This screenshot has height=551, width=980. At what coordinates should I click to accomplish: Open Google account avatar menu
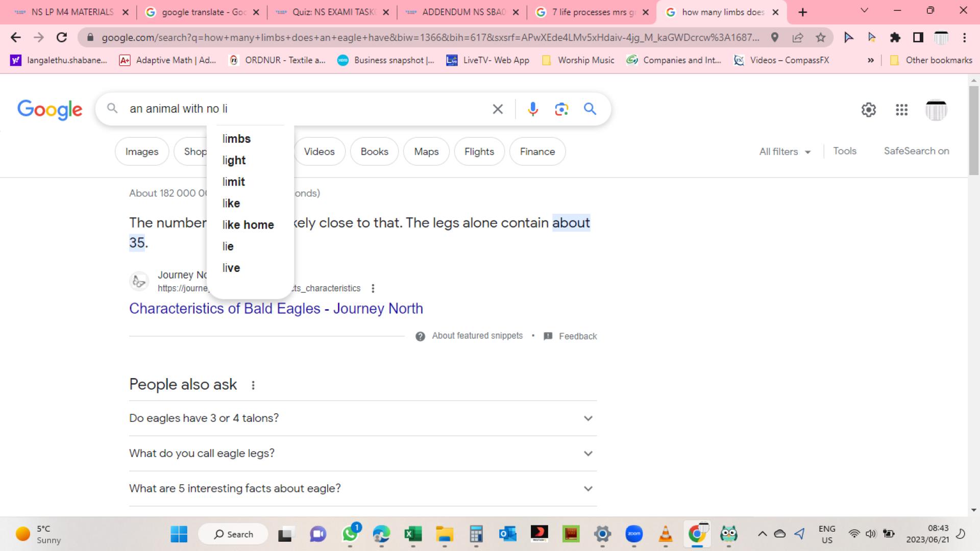936,110
